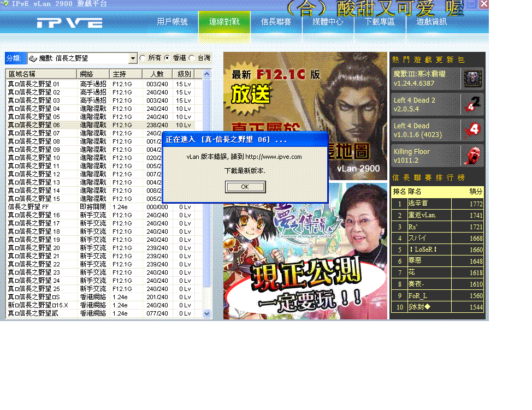Click the Warcraft III Frozen Throne update icon

point(472,79)
